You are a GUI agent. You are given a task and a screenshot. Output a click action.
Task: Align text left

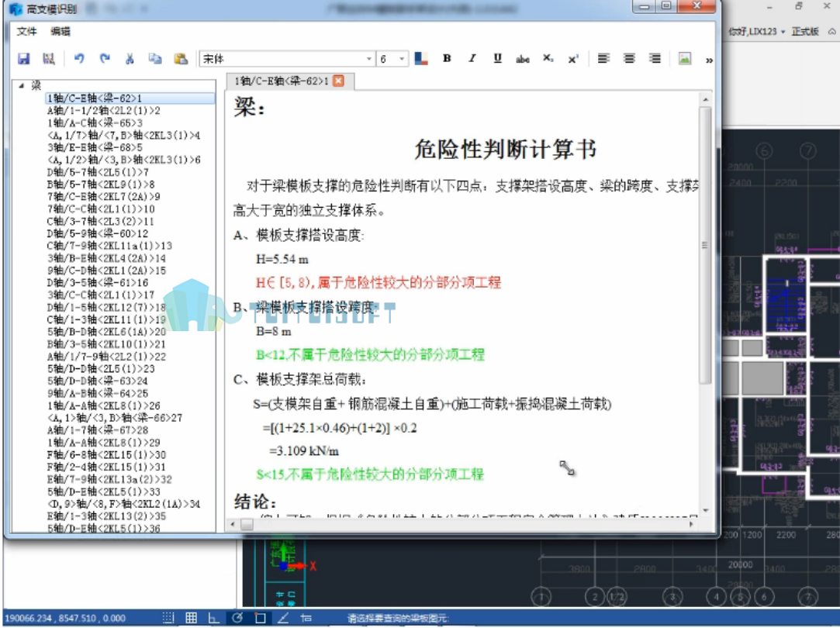[x=603, y=58]
